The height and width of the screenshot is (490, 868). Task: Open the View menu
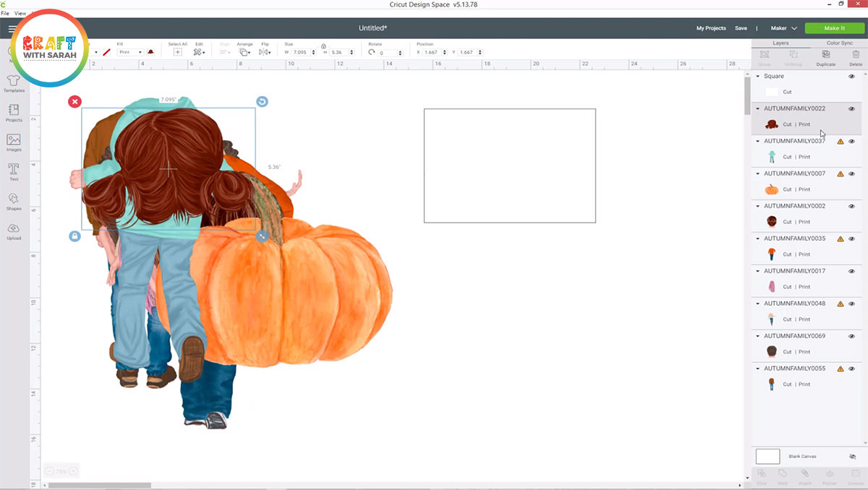pyautogui.click(x=20, y=14)
